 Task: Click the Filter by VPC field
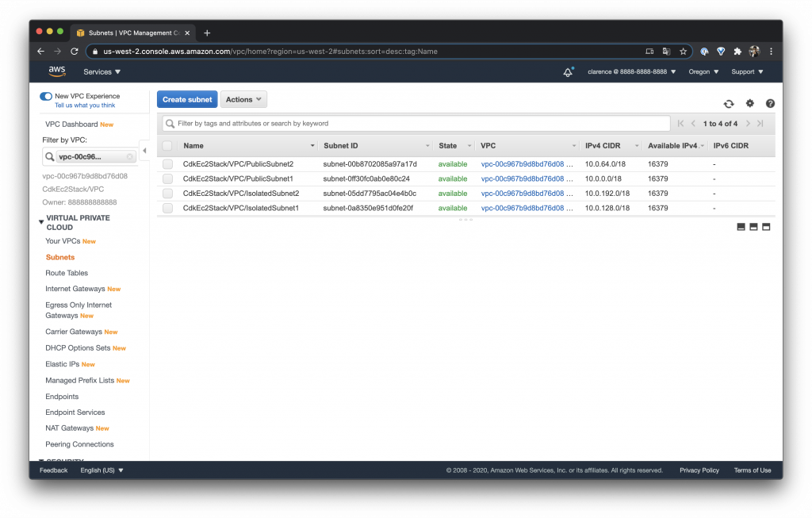[x=90, y=156]
